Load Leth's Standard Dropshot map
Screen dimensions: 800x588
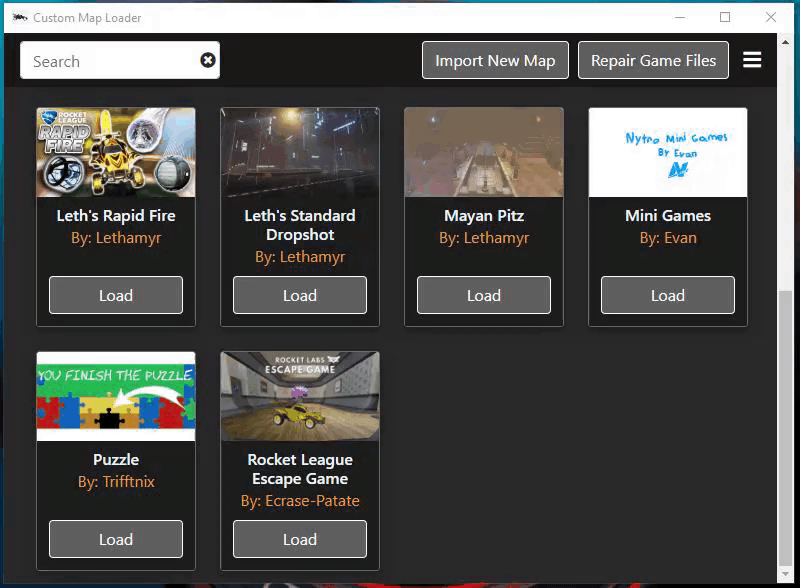pos(300,295)
